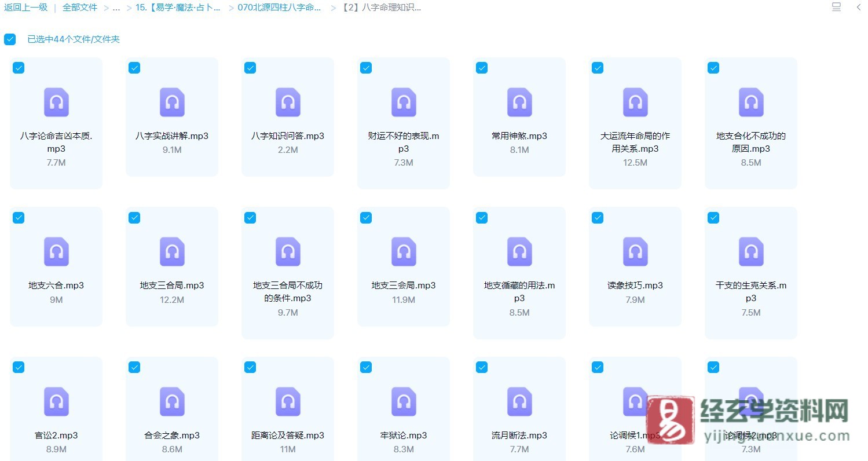Image resolution: width=868 pixels, height=461 pixels.
Task: Open the 八字知识问答.mp3 audio icon
Action: (288, 103)
